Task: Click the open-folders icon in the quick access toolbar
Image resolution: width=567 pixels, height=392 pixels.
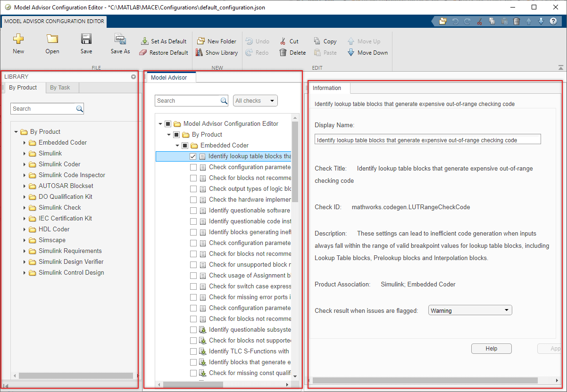Action: coord(442,21)
